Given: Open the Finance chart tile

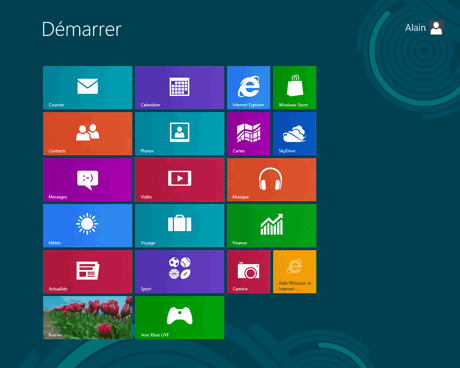Looking at the screenshot, I should tap(272, 226).
